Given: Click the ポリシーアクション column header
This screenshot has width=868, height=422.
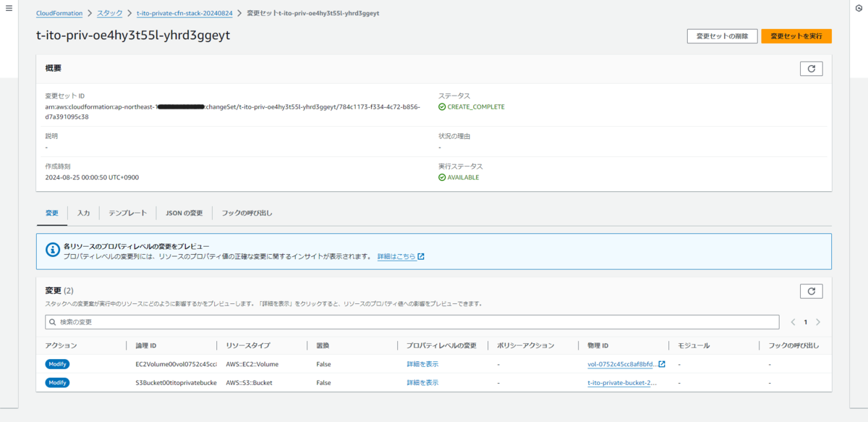Looking at the screenshot, I should coord(526,345).
